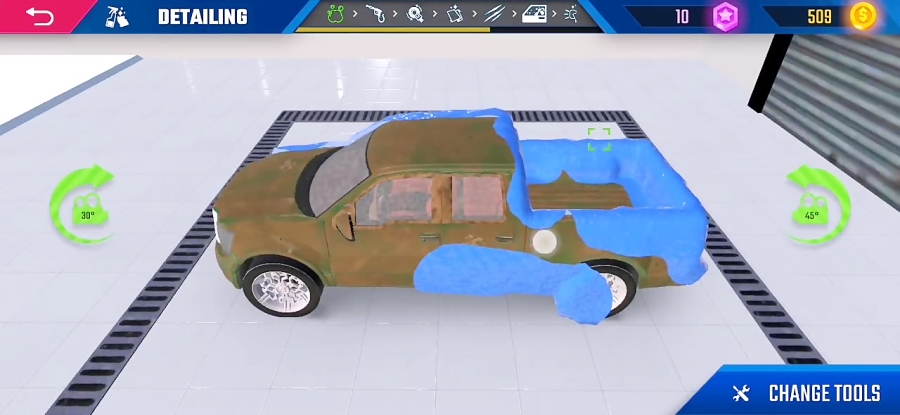The image size is (900, 415).
Task: Select the pressure washer gun step icon
Action: (x=375, y=14)
